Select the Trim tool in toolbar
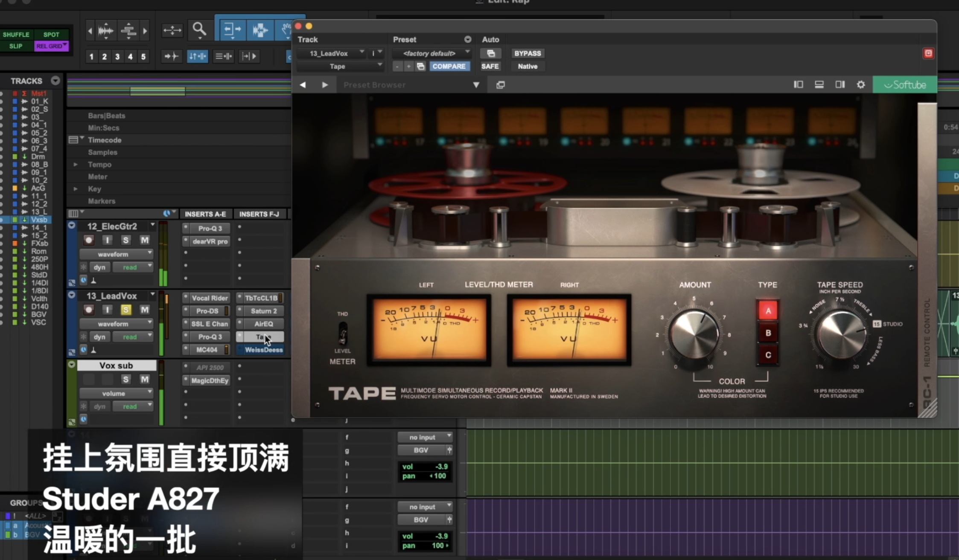The image size is (959, 560). [232, 29]
